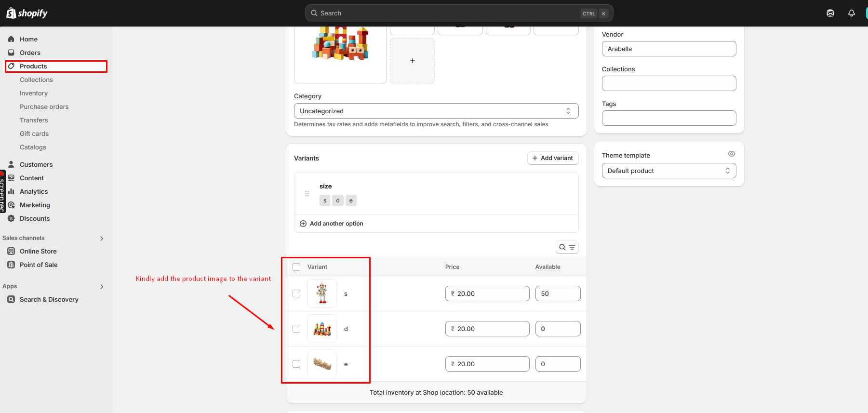Focus the top search bar
Viewport: 868px width, 413px height.
point(459,13)
